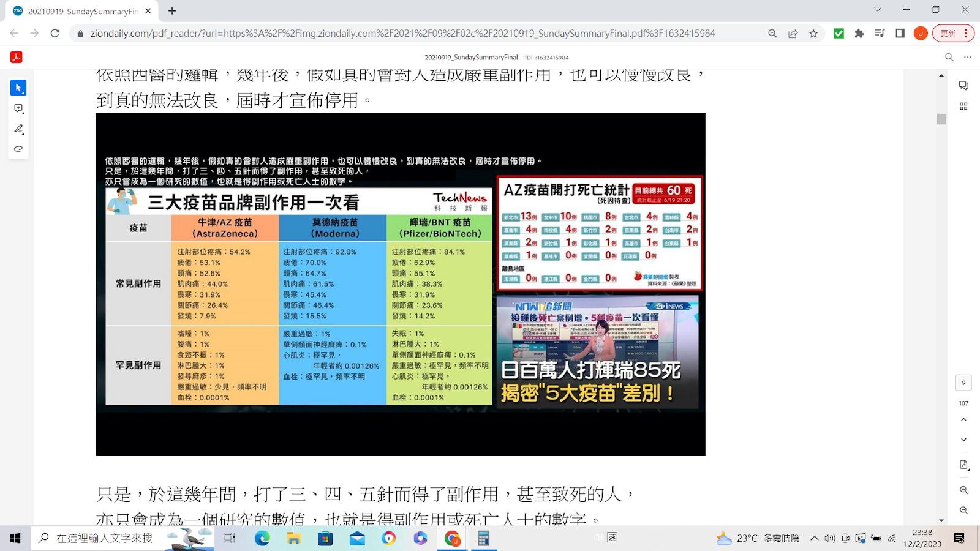Screen dimensions: 980x551
Task: Toggle the browser side panel
Action: pyautogui.click(x=900, y=34)
